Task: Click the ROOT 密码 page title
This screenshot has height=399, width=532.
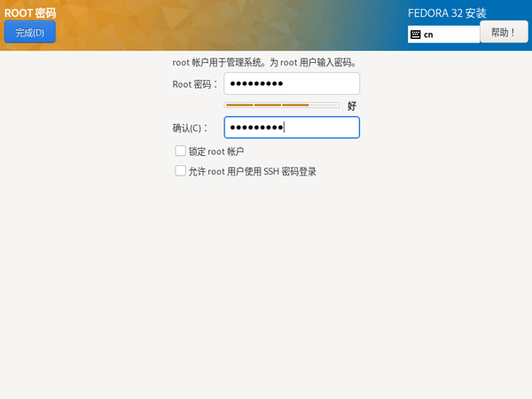Action: [x=30, y=13]
